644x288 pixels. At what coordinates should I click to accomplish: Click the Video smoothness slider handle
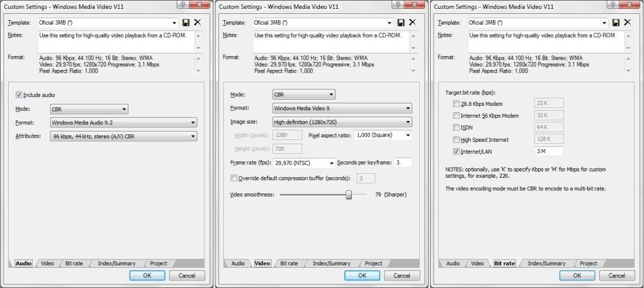(348, 195)
